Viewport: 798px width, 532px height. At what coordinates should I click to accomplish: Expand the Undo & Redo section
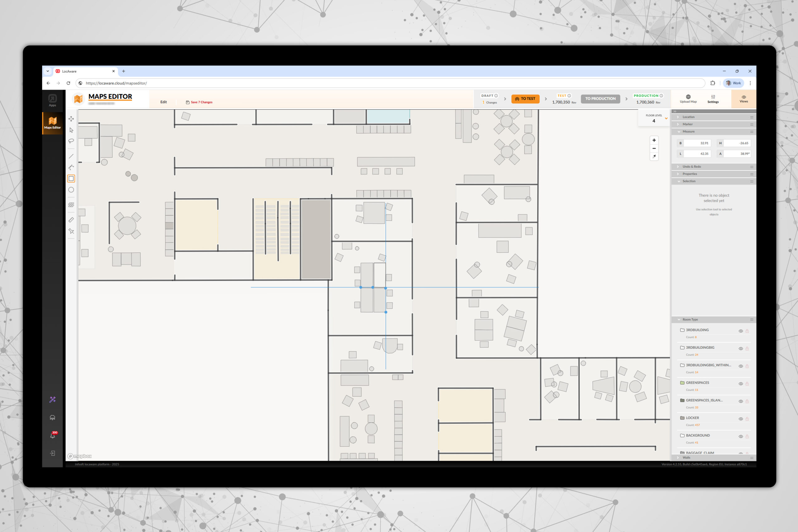coord(691,167)
